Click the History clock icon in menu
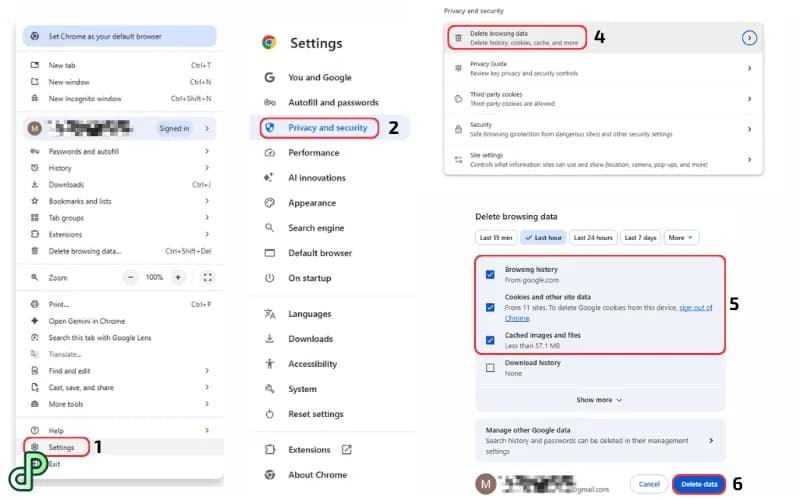Image resolution: width=800 pixels, height=500 pixels. [35, 168]
